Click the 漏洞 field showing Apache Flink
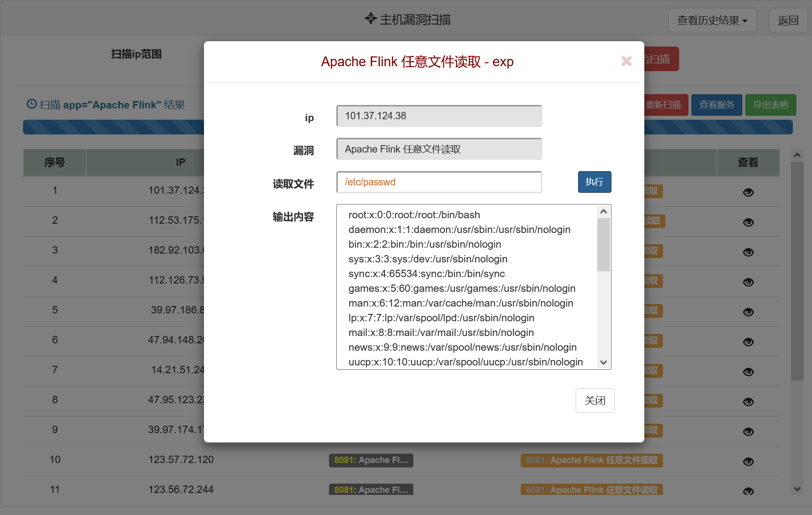Viewport: 812px width, 515px height. pos(439,149)
